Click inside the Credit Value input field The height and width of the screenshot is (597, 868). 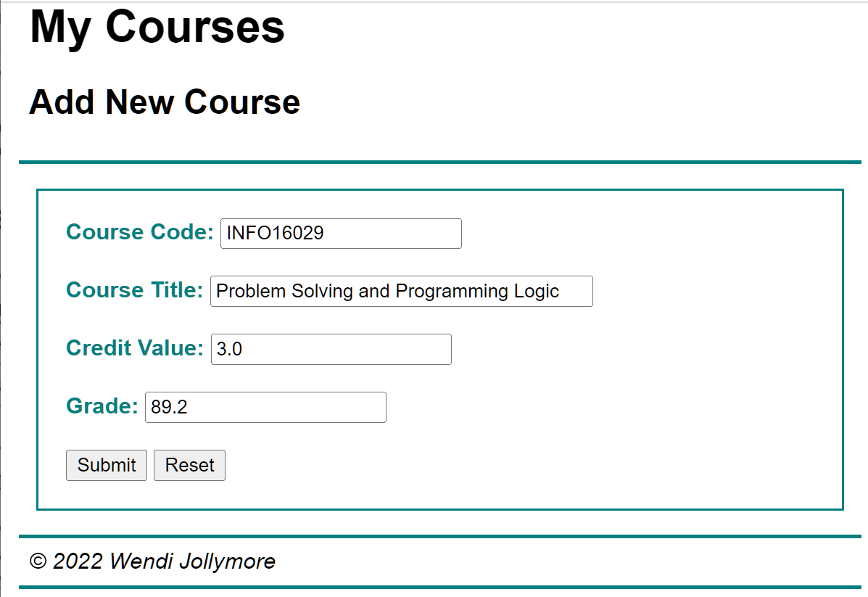[330, 349]
